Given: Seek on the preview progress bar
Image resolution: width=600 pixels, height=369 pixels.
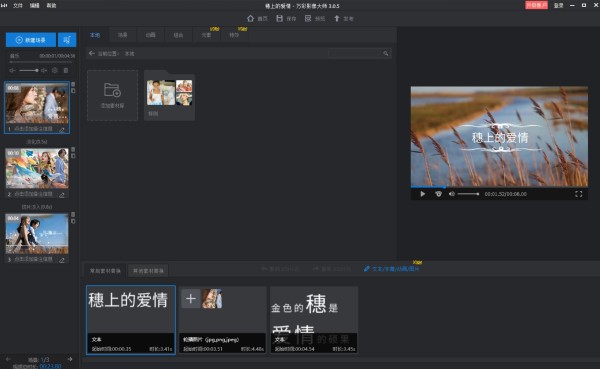Looking at the screenshot, I should (499, 187).
